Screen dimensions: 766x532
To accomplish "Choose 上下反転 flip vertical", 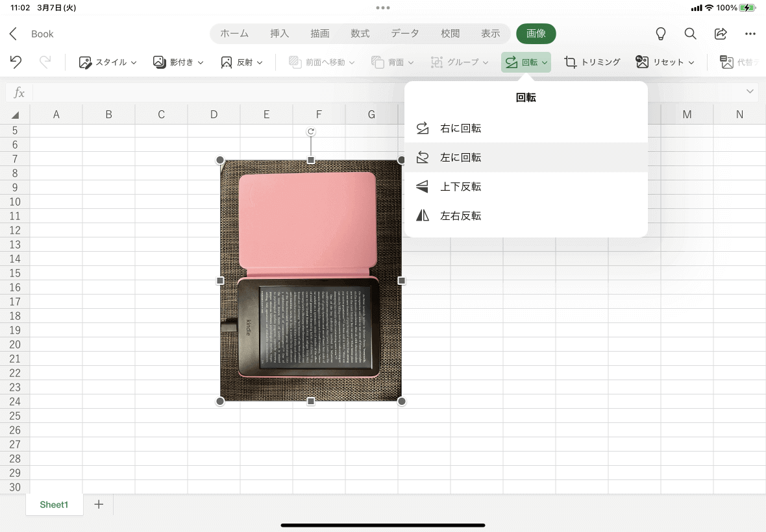I will point(526,186).
